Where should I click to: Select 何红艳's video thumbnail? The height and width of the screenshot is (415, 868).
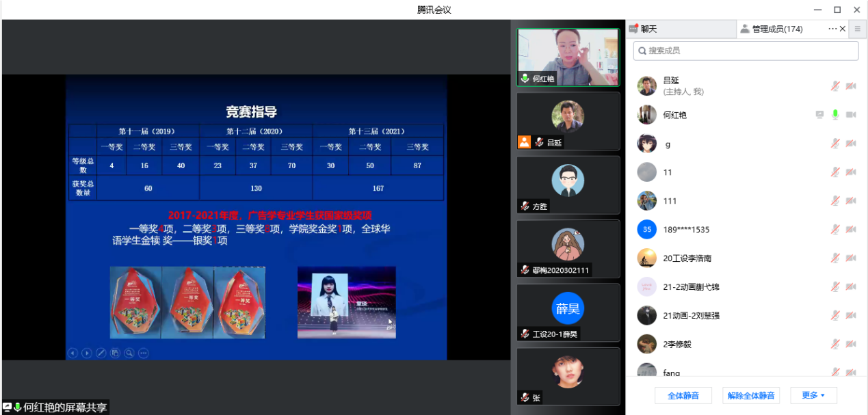[x=567, y=57]
